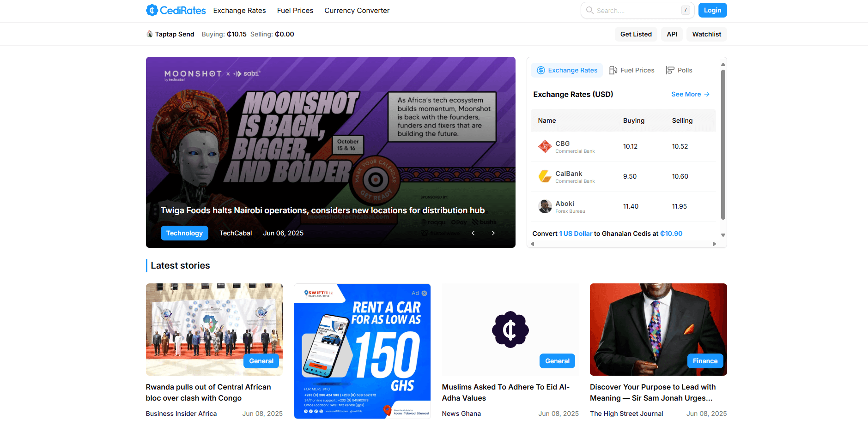Click See More exchange rates link

[690, 94]
